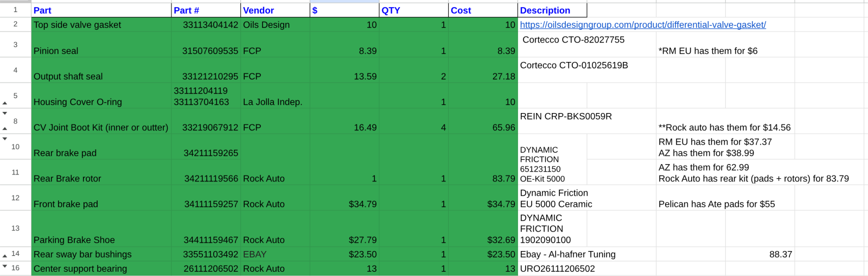Image resolution: width=868 pixels, height=276 pixels.
Task: Select the "La Jolla Indep." vendor cell
Action: pyautogui.click(x=275, y=96)
